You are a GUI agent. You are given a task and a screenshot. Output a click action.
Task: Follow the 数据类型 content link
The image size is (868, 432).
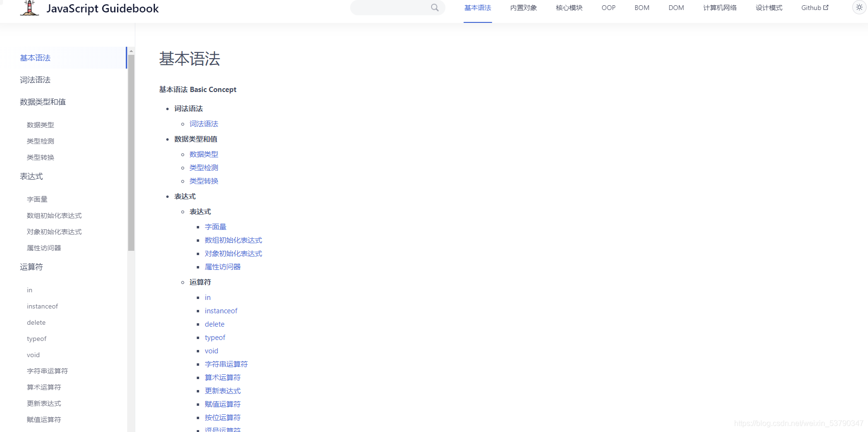tap(204, 154)
